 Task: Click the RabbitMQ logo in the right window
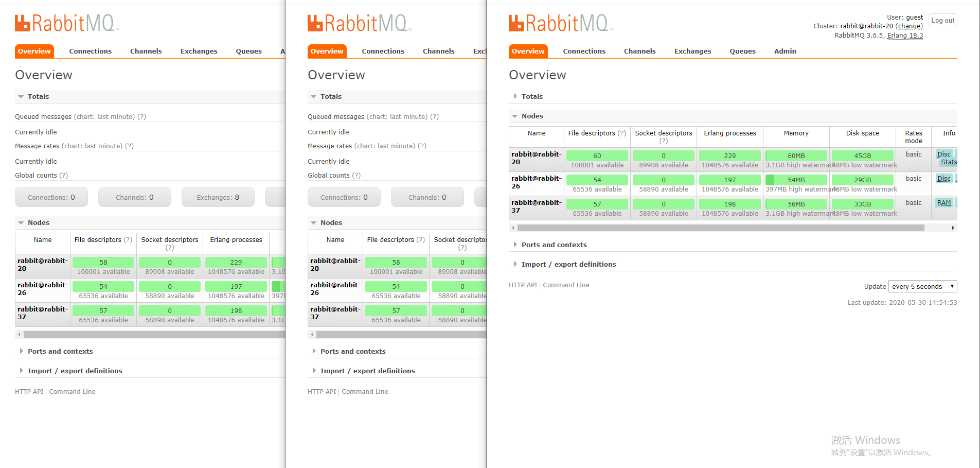pos(561,23)
